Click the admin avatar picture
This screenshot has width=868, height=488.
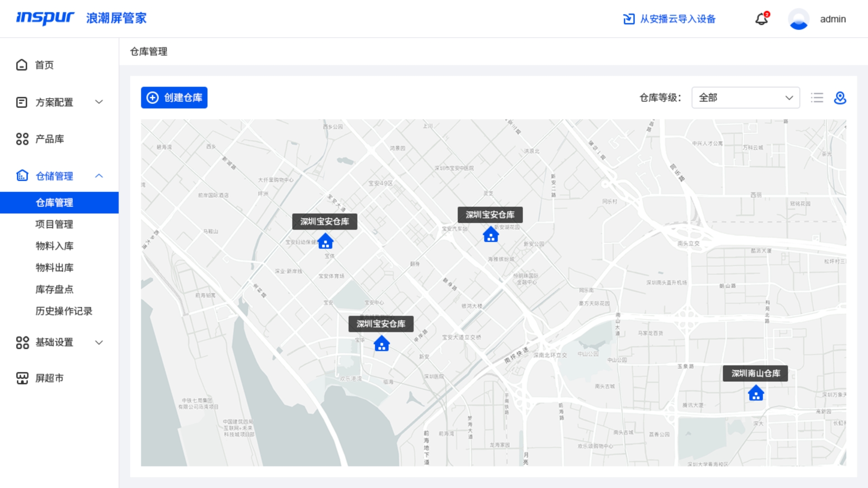[798, 19]
